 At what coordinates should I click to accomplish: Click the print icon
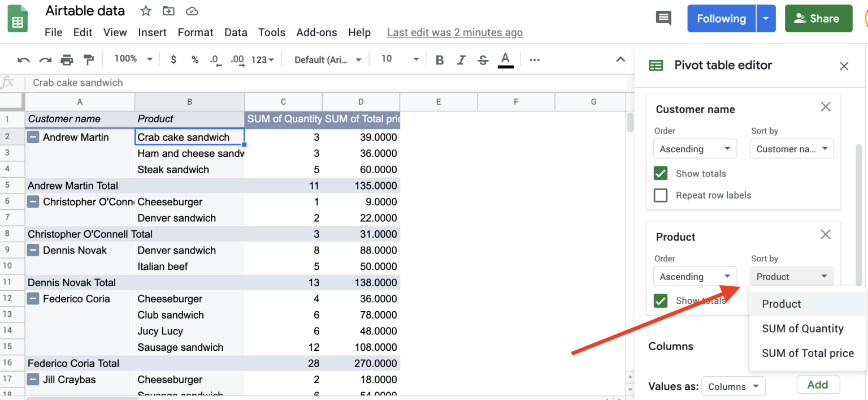67,59
